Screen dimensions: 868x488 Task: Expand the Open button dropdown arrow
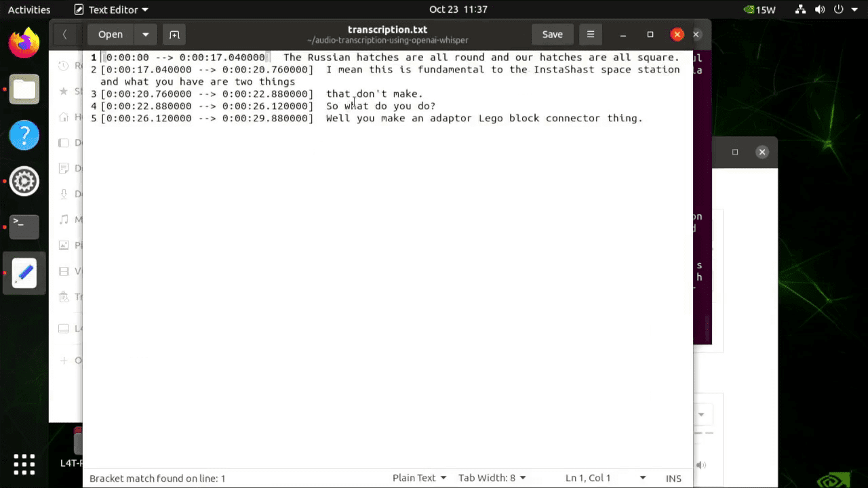click(145, 34)
